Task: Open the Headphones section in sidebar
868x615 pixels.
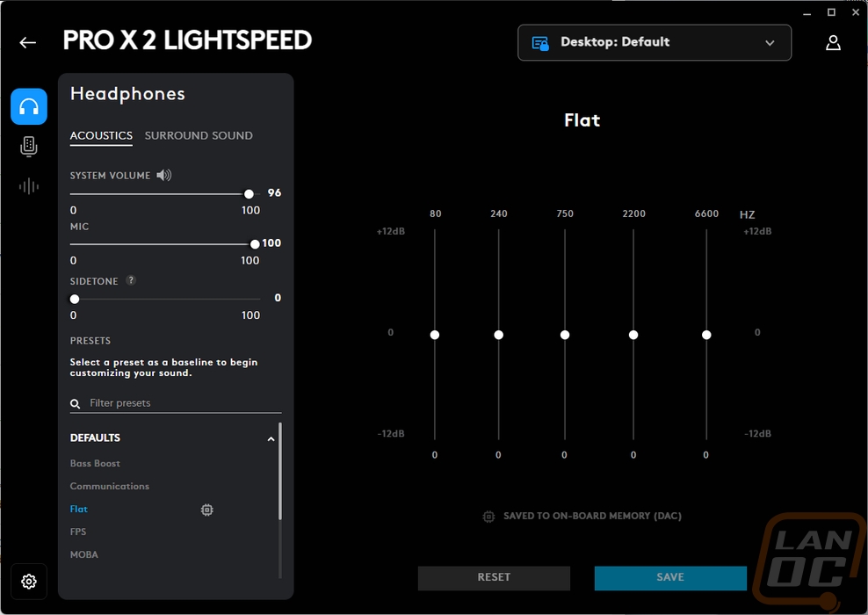Action: pos(29,106)
